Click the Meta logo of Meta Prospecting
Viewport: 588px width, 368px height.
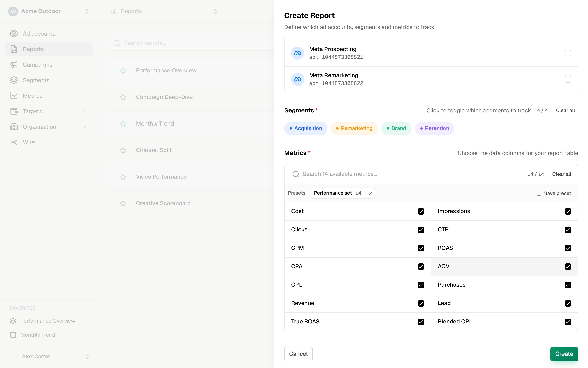click(298, 53)
